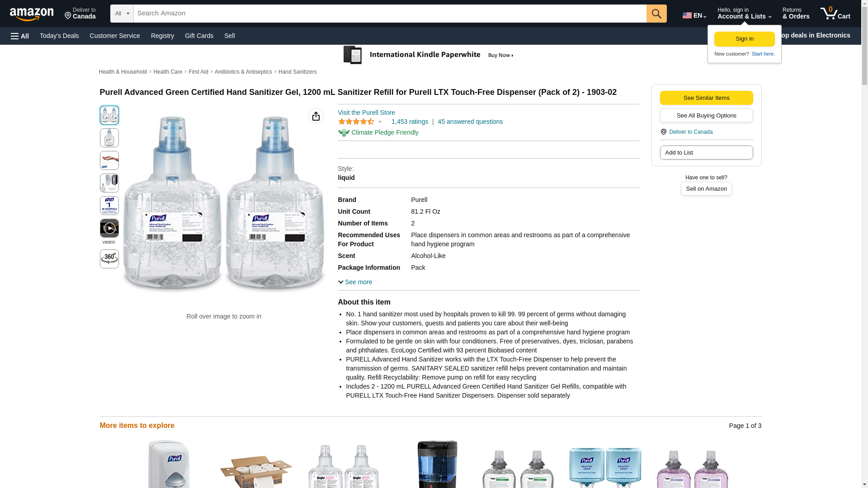Go to Customer Service

click(x=115, y=36)
